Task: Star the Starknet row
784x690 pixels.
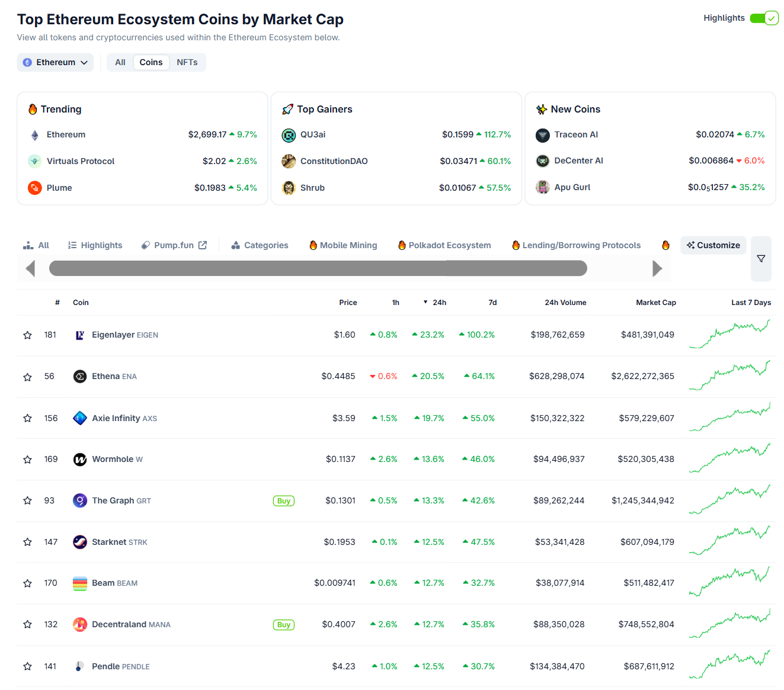Action: pos(27,542)
